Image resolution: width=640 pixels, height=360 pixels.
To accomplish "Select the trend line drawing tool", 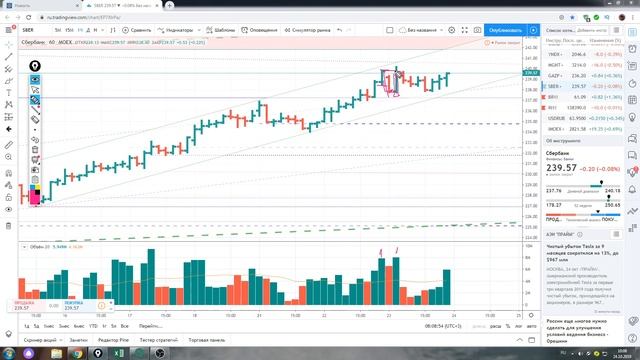I will pyautogui.click(x=9, y=57).
